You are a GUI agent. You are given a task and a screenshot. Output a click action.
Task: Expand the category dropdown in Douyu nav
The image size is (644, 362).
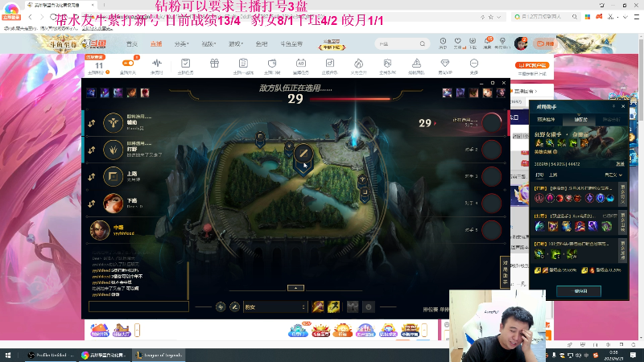click(181, 43)
